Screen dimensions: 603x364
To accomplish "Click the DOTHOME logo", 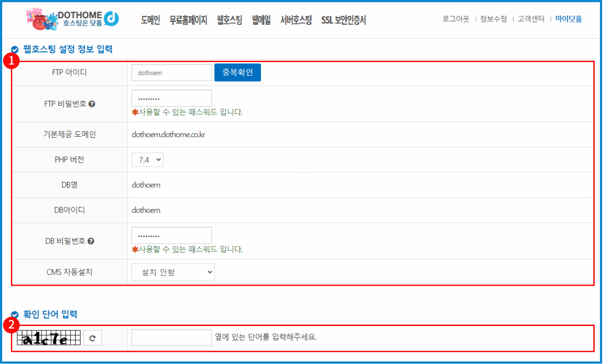I will pyautogui.click(x=73, y=18).
